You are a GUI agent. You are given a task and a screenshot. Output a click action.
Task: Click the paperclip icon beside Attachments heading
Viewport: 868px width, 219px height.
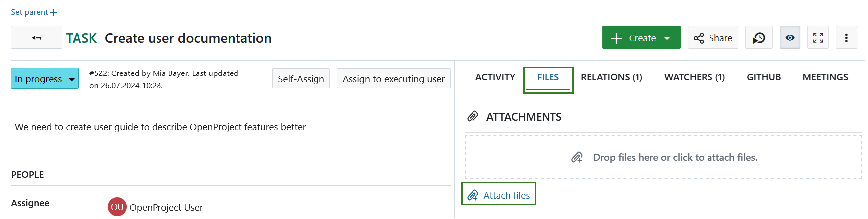tap(473, 117)
